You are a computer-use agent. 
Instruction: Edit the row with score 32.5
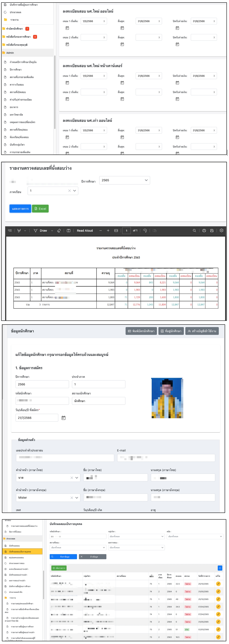[218, 584]
